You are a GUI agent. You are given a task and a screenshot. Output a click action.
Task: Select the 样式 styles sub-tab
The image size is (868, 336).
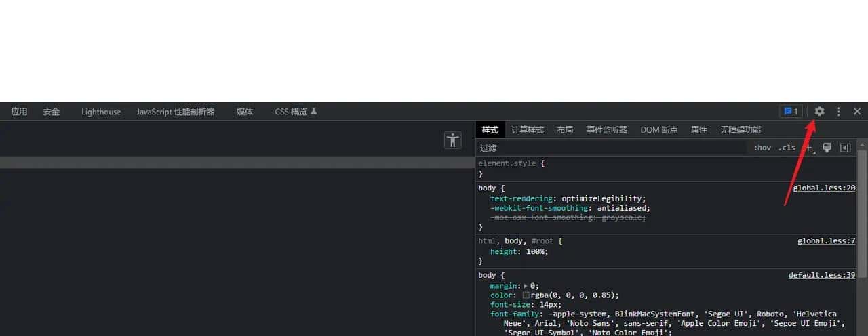(x=490, y=129)
